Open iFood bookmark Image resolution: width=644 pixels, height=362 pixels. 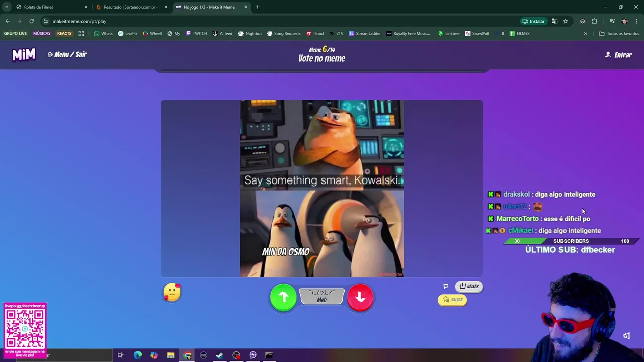point(315,34)
